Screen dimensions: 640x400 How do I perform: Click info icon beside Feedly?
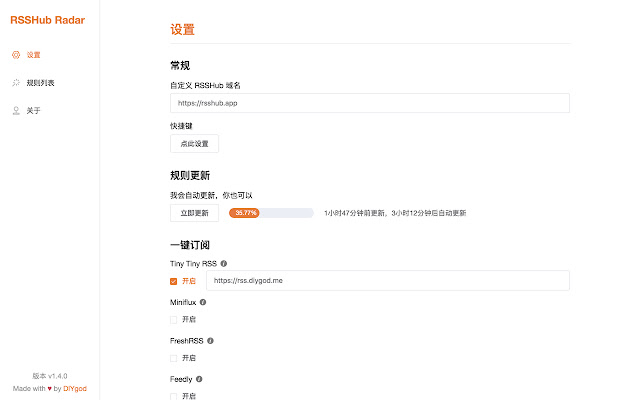(199, 379)
